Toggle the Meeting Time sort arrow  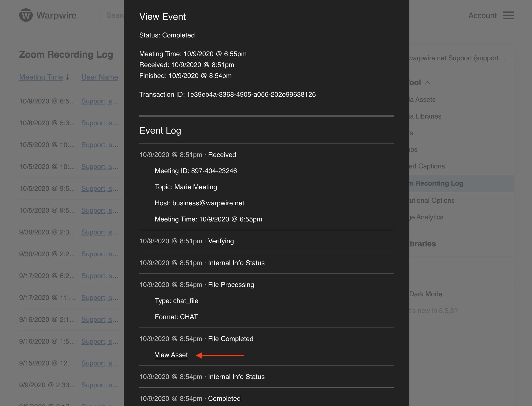[x=67, y=77]
